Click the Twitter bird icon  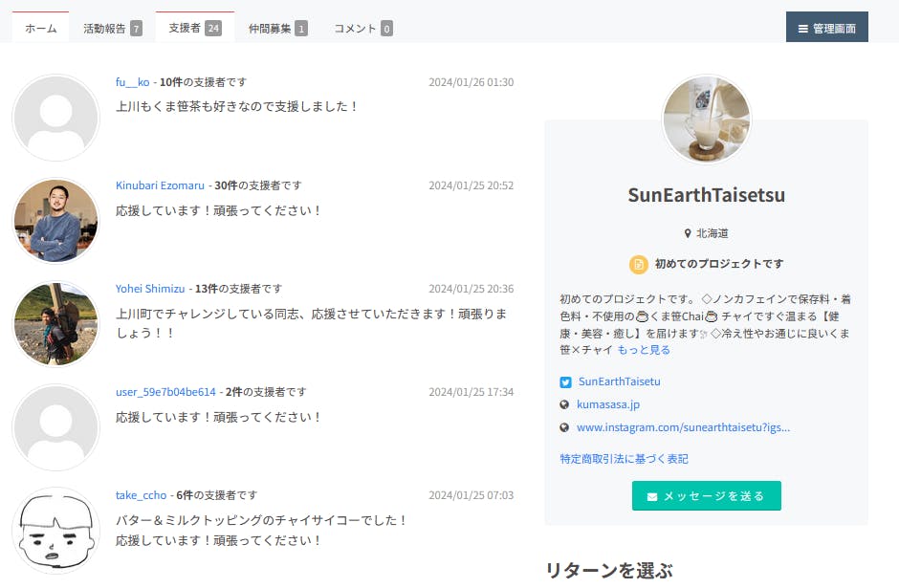pyautogui.click(x=565, y=382)
